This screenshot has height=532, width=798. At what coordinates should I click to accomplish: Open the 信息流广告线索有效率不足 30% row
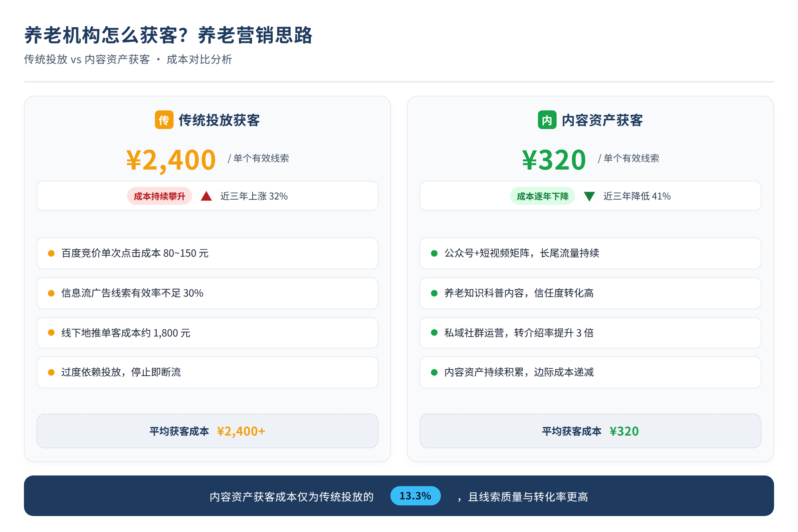point(207,293)
